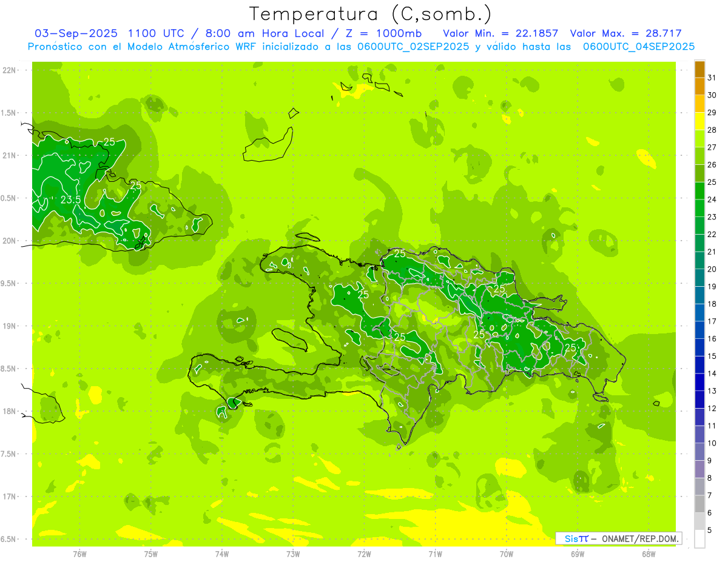The width and height of the screenshot is (728, 562).
Task: Click the legend value label "5"
Action: click(710, 530)
